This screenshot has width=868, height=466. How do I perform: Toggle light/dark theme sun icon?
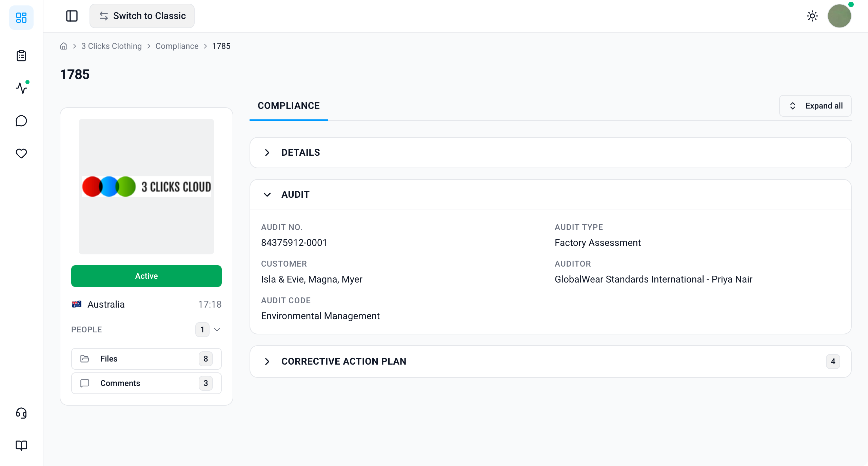(812, 16)
